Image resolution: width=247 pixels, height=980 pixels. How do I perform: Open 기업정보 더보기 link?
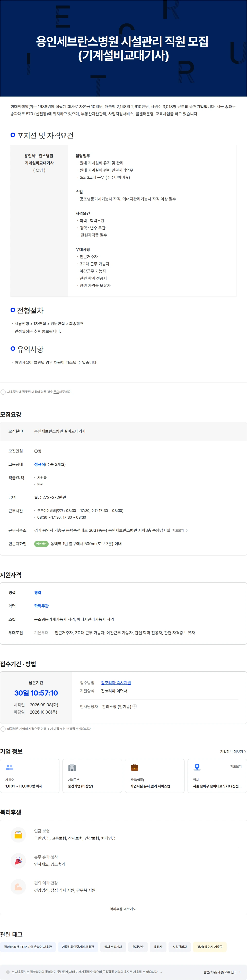pyautogui.click(x=233, y=752)
